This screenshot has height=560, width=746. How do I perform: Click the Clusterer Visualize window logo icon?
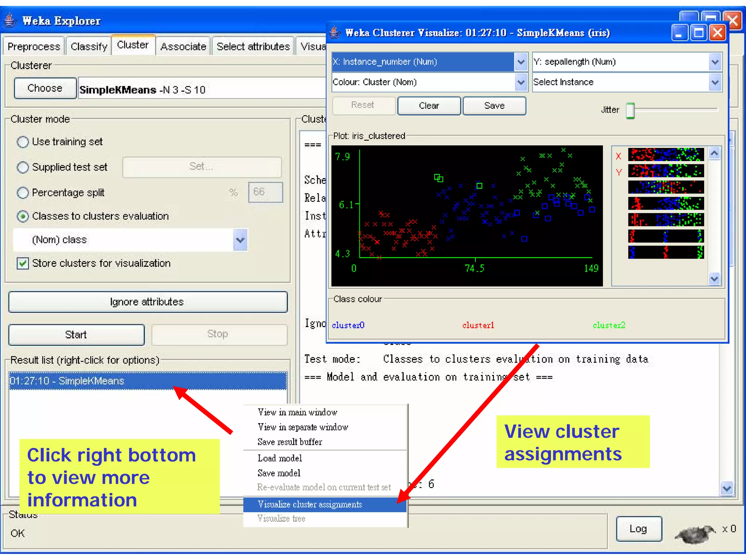(334, 33)
